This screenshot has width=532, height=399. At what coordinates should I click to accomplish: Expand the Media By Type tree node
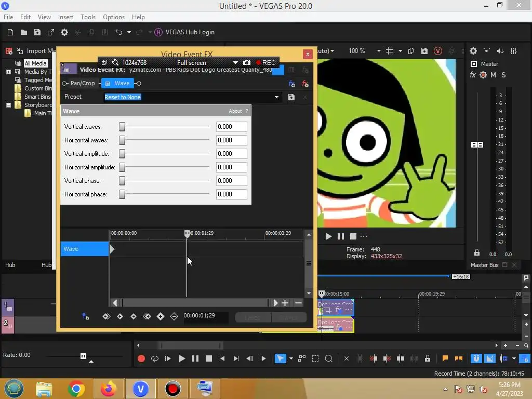pos(8,72)
